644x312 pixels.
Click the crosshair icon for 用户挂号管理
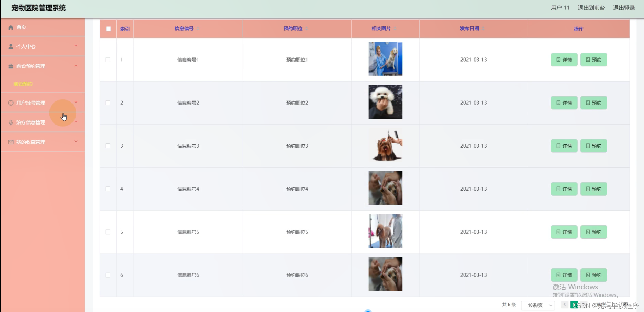point(11,103)
